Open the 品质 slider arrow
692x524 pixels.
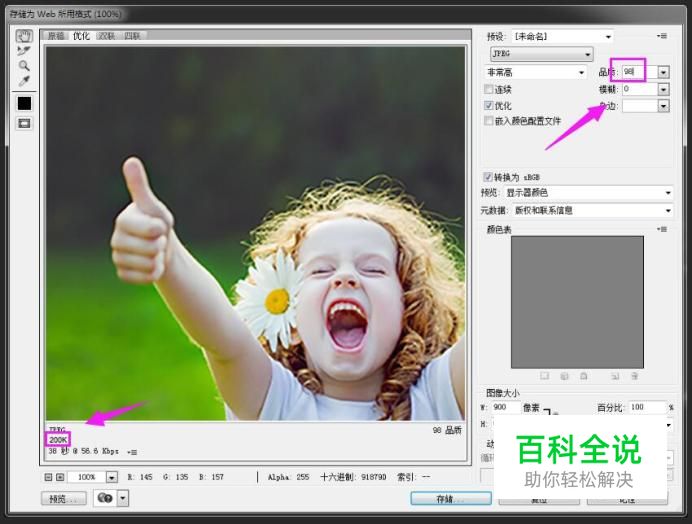(663, 72)
